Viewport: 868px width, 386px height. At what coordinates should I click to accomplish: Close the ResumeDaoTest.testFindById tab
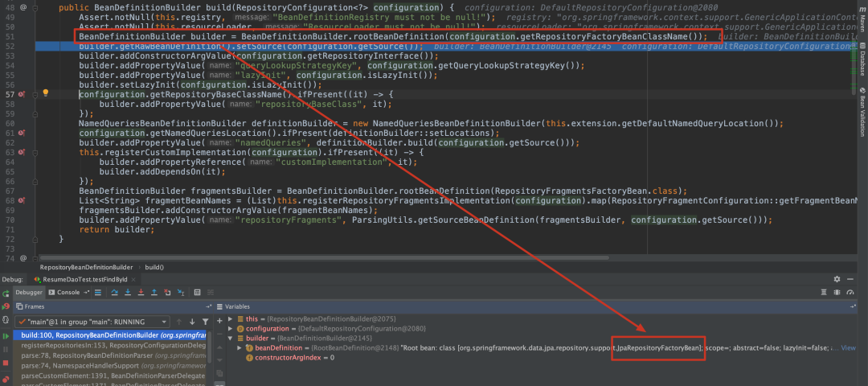[133, 280]
